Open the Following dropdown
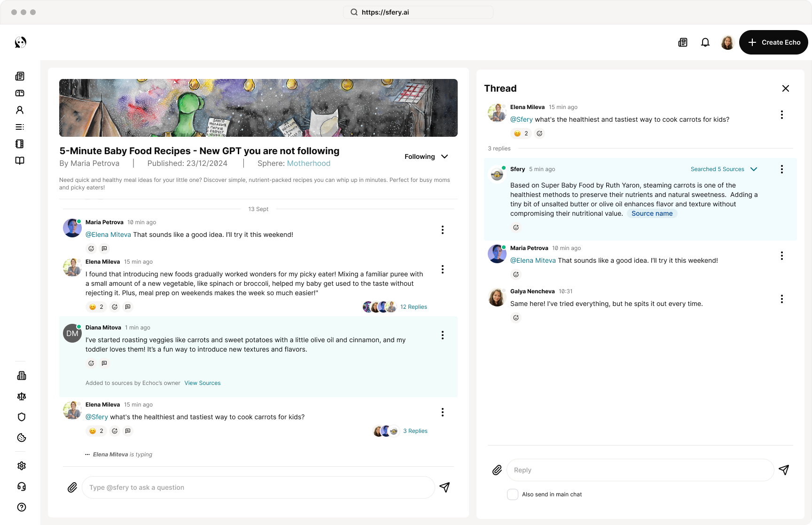The width and height of the screenshot is (812, 525). (x=426, y=157)
